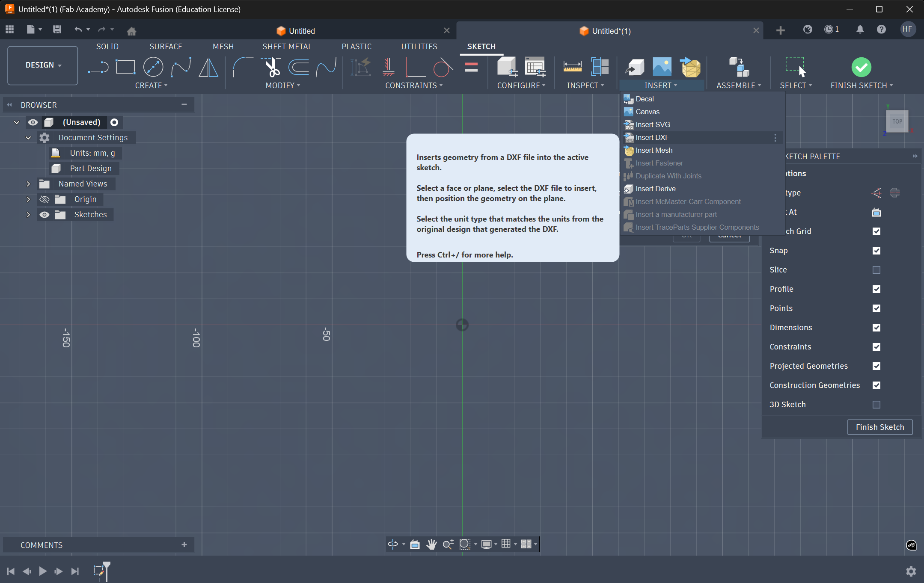Disable the Snap checkbox
Screen dimensions: 924x583
[x=876, y=251]
